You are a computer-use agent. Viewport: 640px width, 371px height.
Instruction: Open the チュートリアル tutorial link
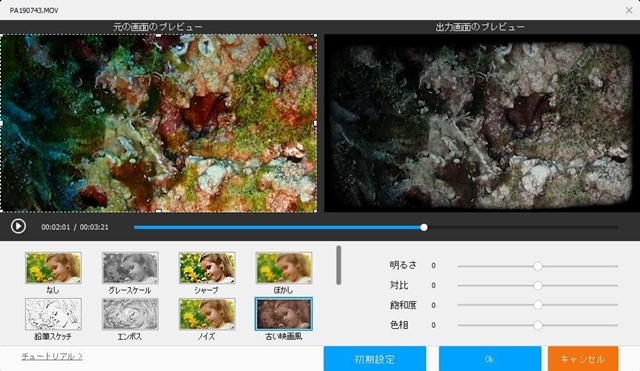[x=52, y=356]
